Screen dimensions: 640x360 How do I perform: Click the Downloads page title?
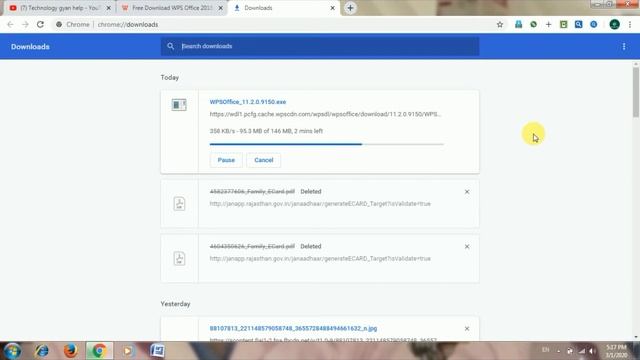(30, 47)
